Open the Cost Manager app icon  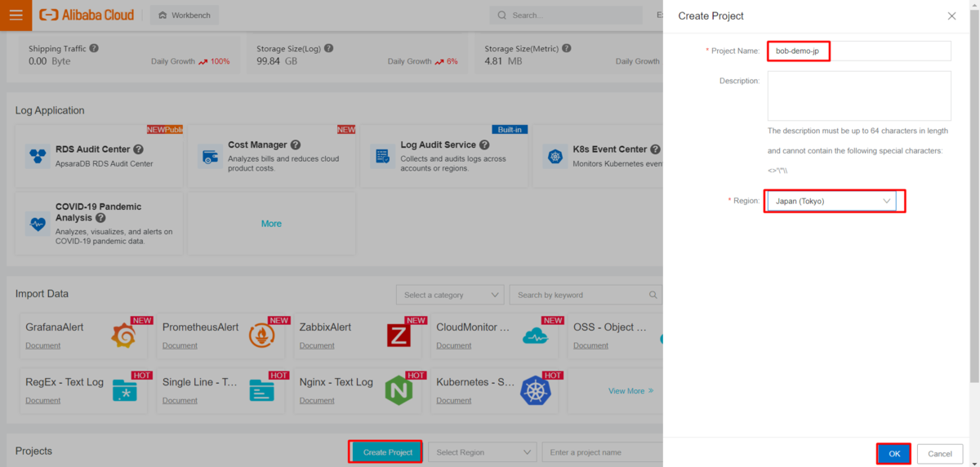[x=210, y=155]
